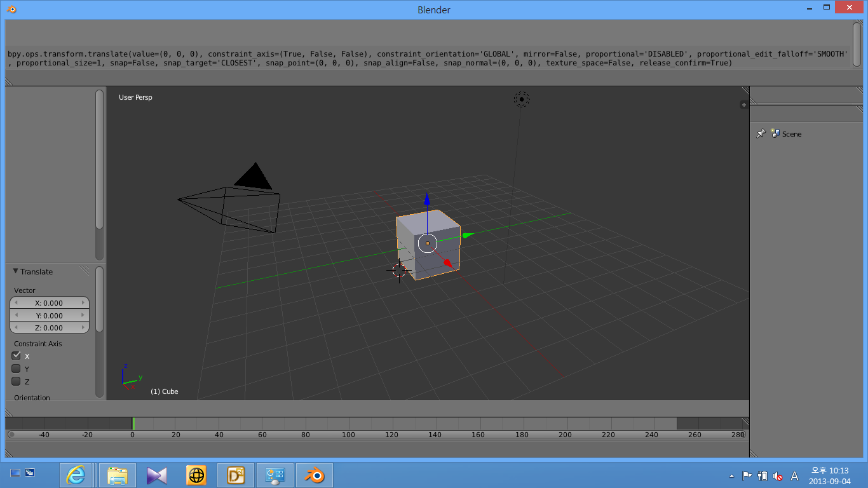This screenshot has height=488, width=868.
Task: Show hidden system tray icons
Action: click(731, 476)
